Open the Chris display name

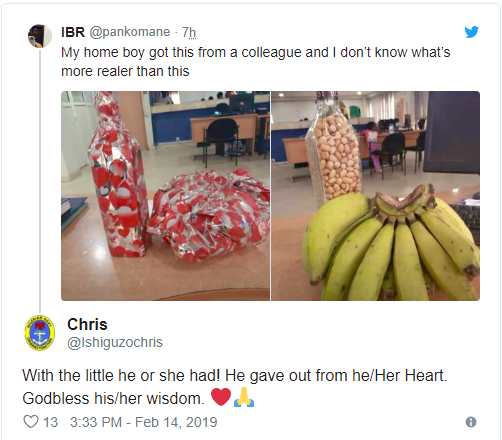click(87, 324)
